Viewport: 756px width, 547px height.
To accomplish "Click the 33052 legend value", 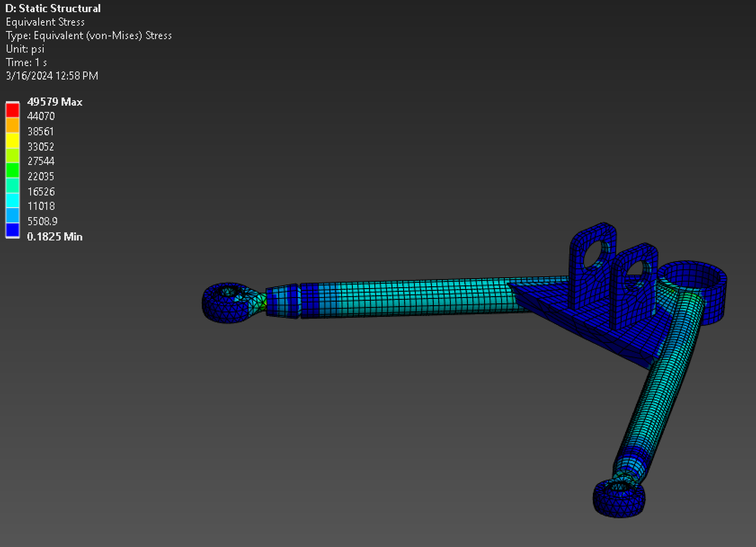I will [41, 146].
